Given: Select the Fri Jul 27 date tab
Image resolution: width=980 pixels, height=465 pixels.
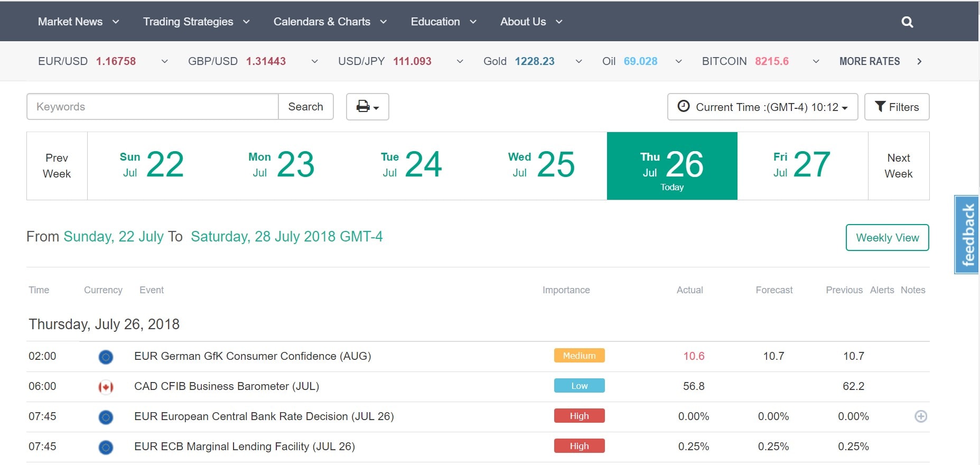Looking at the screenshot, I should pyautogui.click(x=802, y=165).
